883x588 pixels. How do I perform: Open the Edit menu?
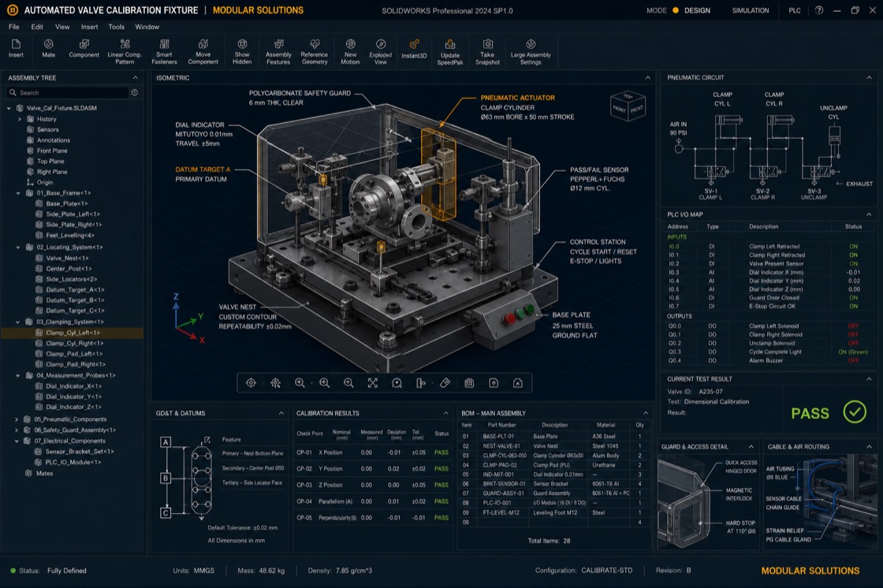tap(37, 27)
